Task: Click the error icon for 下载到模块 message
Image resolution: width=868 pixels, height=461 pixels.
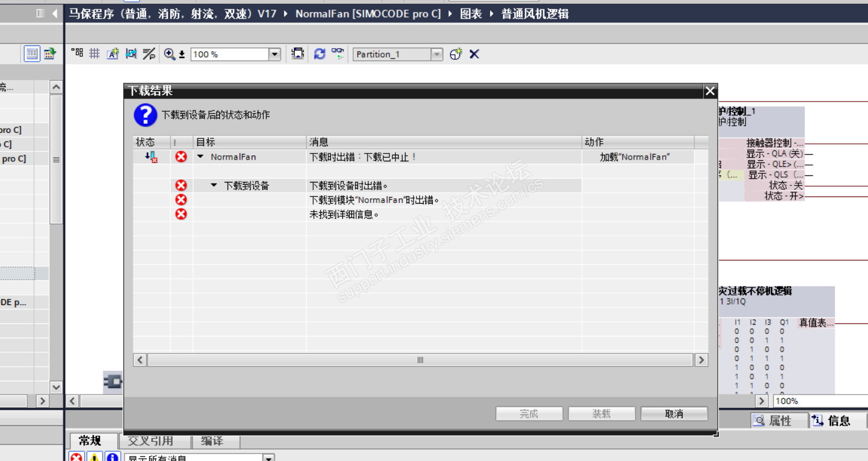Action: pyautogui.click(x=181, y=200)
